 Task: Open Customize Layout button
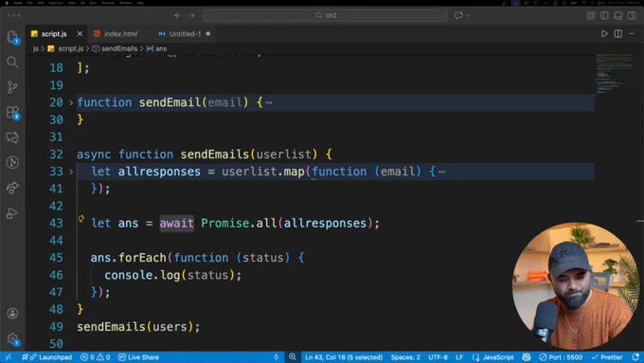pyautogui.click(x=591, y=15)
